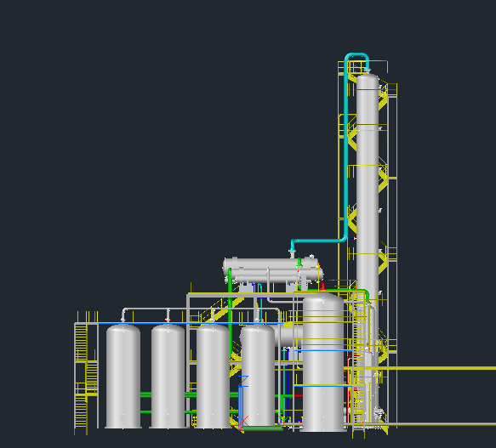The height and width of the screenshot is (448, 496).
Task: Select the top yellow platform railing on the column
Action: pyautogui.click(x=363, y=67)
